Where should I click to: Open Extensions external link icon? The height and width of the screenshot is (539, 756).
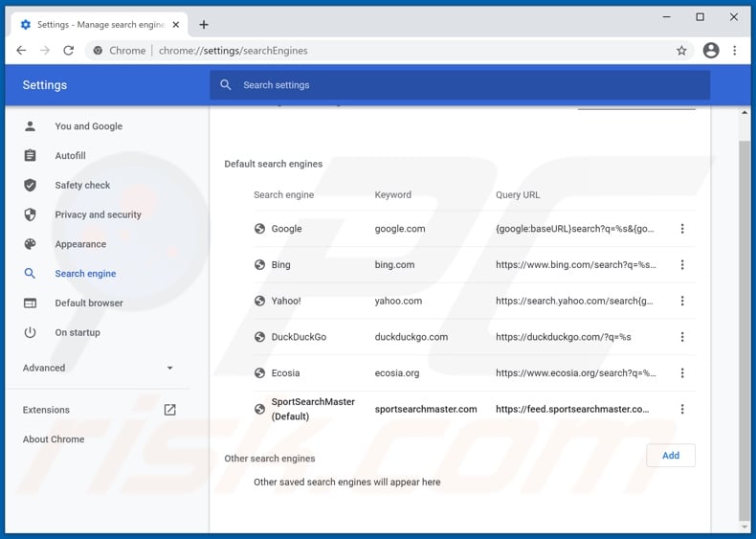coord(169,410)
